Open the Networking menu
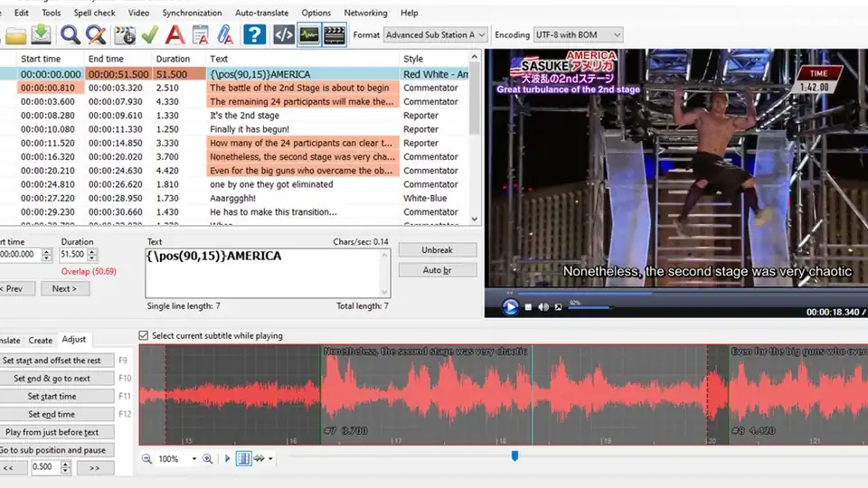This screenshot has width=868, height=488. (365, 12)
